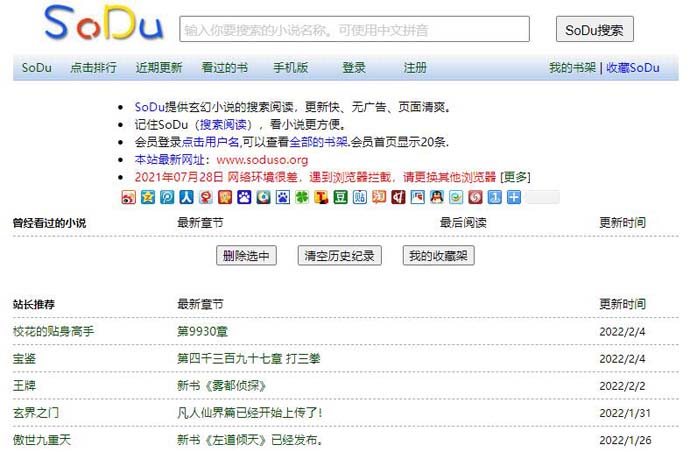Click the red swirl share icon

pos(475,197)
